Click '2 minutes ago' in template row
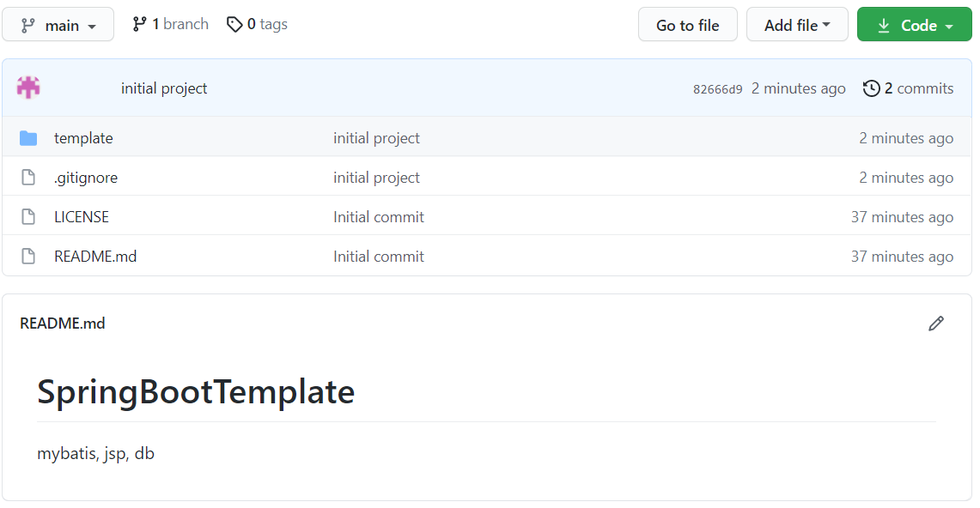The image size is (980, 508). tap(905, 138)
